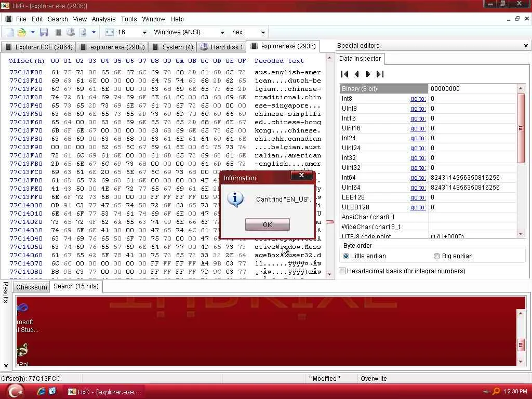Screen dimensions: 532x399
Task: Click the hex view scrollbar position marker
Action: coord(329,222)
